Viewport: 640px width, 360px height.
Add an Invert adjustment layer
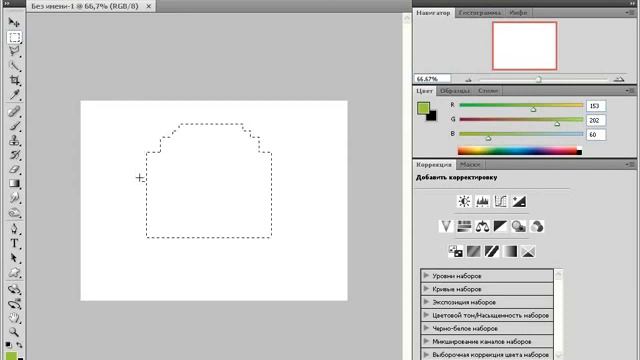(x=456, y=251)
